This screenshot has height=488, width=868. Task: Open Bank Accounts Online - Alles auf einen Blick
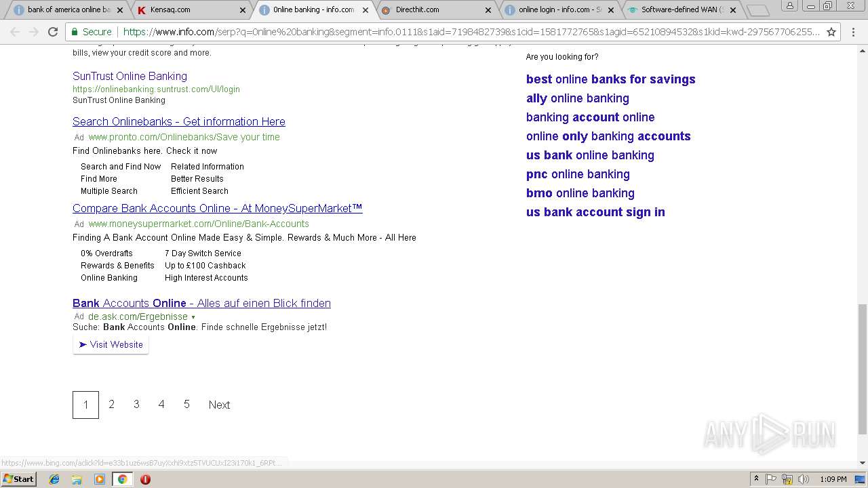(201, 303)
